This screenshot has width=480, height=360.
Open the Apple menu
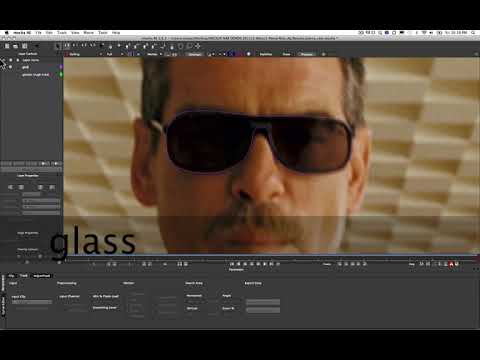7,33
